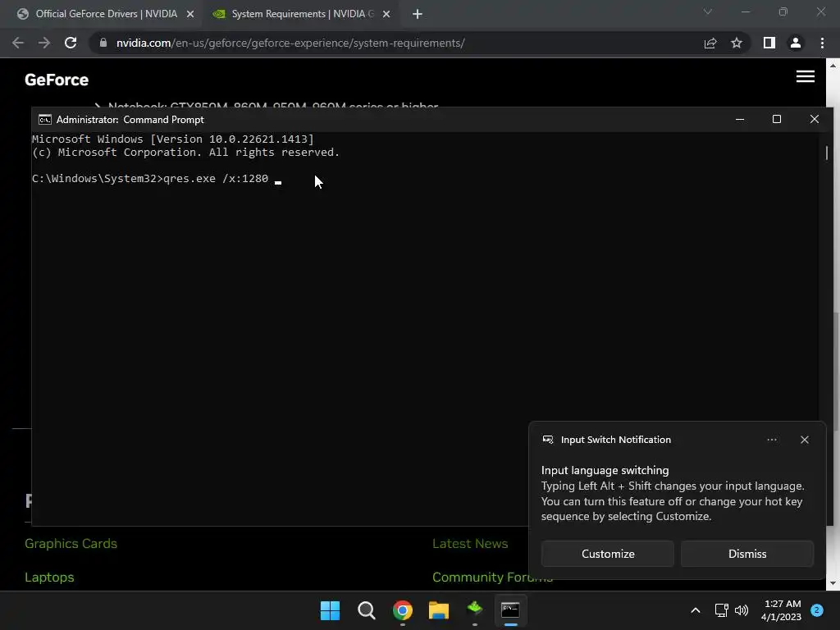Click the Customize button
840x630 pixels.
click(x=608, y=554)
